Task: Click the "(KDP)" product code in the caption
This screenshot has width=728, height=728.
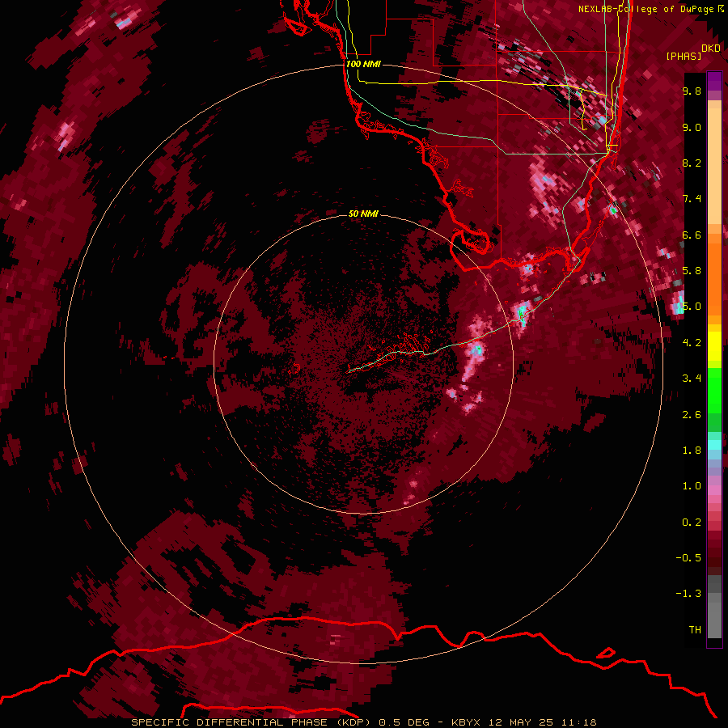Action: [353, 722]
